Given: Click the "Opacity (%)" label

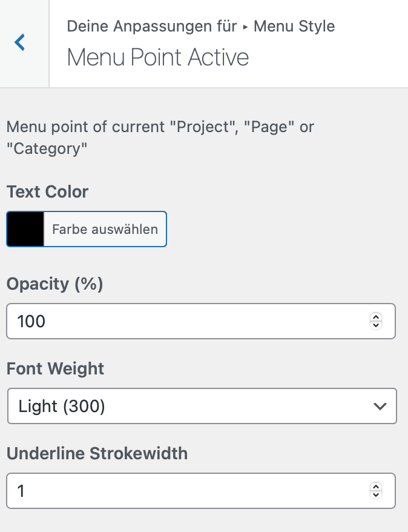Looking at the screenshot, I should point(55,284).
